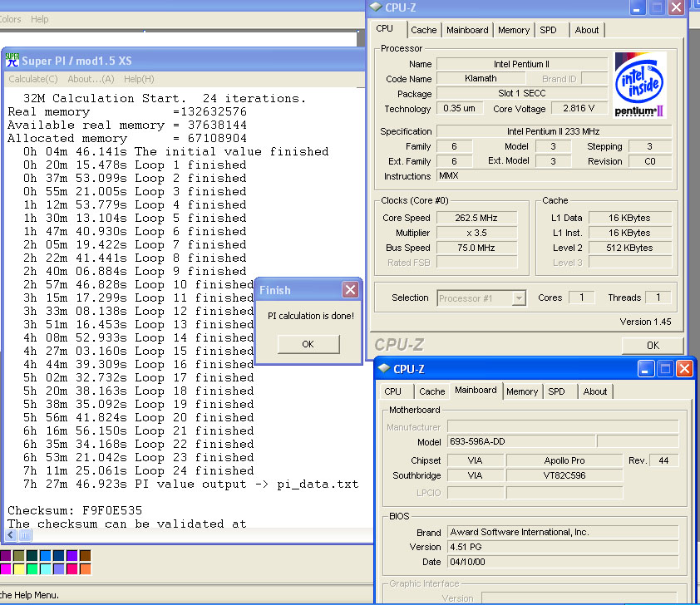Click the CPU-Z icon in top window title
700x605 pixels.
click(376, 7)
